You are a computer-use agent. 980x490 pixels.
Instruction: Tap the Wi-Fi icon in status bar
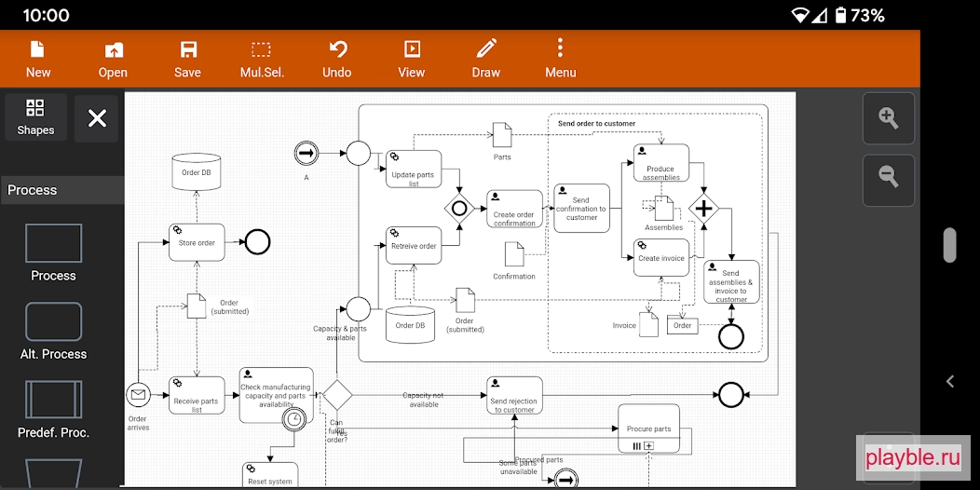[x=799, y=15]
